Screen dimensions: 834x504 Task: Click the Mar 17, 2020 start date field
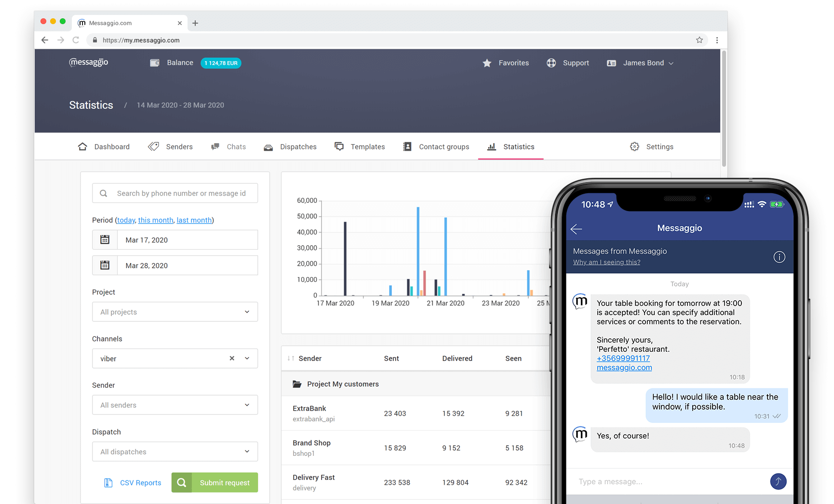pos(175,239)
